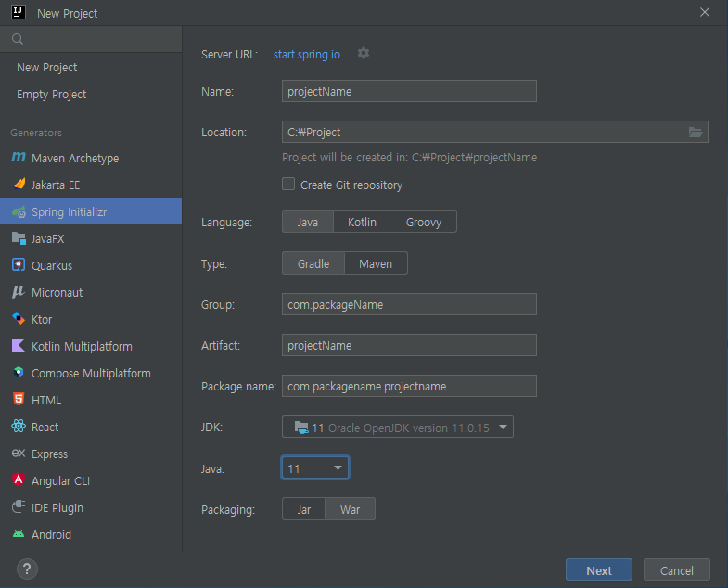
Task: Select the Express generator label
Action: coord(50,454)
